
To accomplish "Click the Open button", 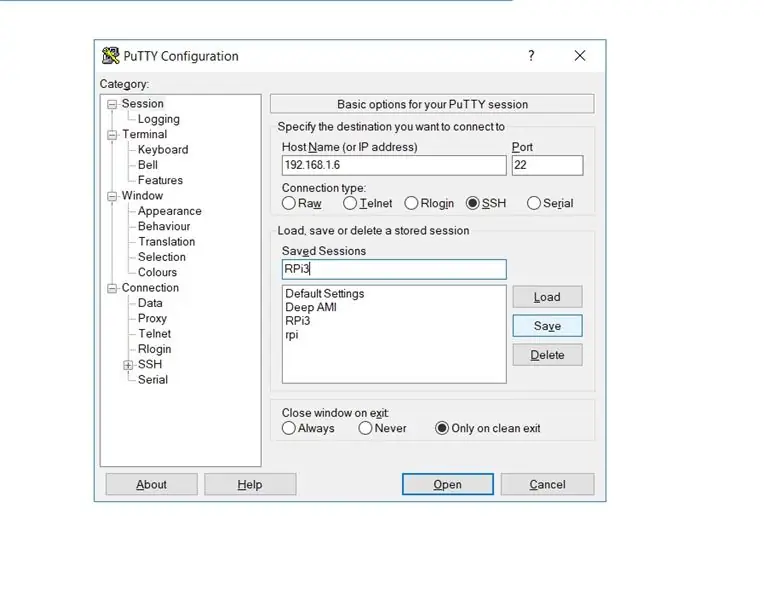I will click(x=447, y=484).
